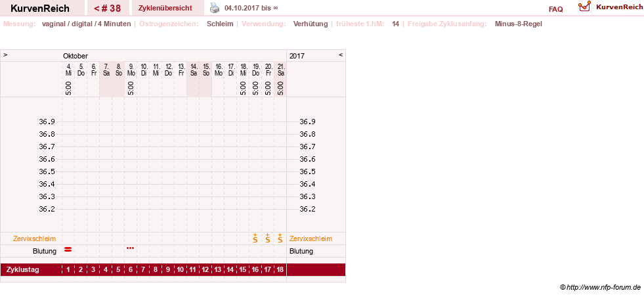The width and height of the screenshot is (644, 295).
Task: Select date column '9. Mo'
Action: click(131, 70)
